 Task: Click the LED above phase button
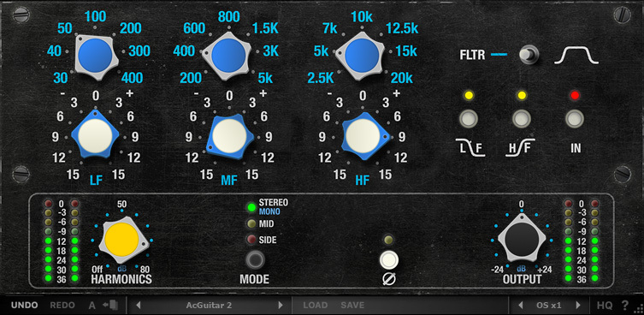(388, 240)
